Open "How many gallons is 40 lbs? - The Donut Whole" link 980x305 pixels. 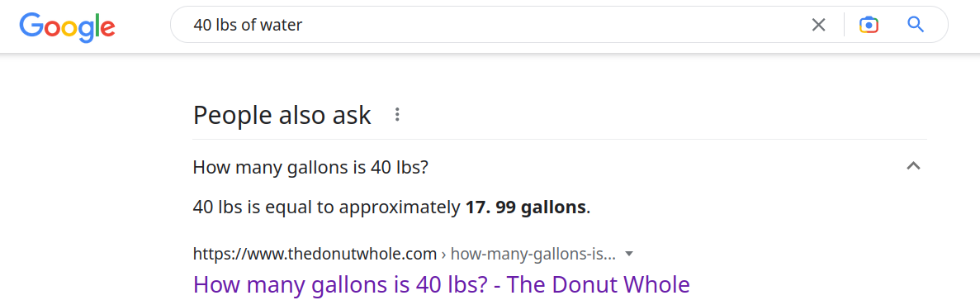click(441, 284)
